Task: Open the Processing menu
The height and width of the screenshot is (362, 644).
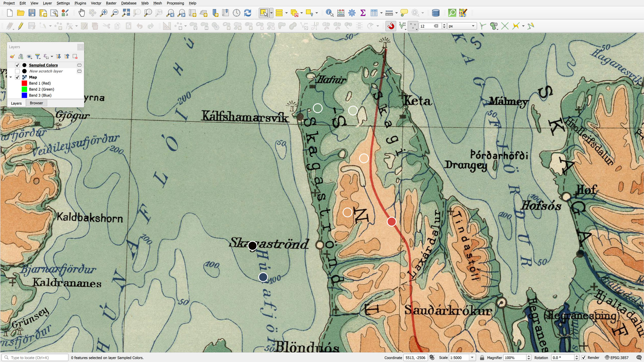Action: [175, 3]
